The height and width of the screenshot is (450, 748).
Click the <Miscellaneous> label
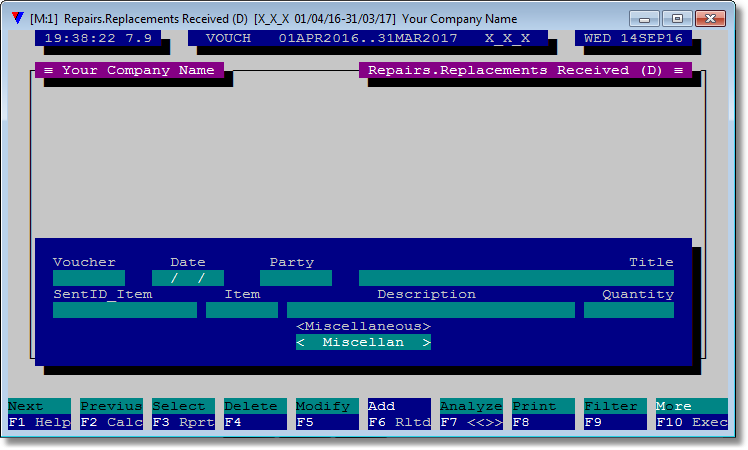pos(364,326)
